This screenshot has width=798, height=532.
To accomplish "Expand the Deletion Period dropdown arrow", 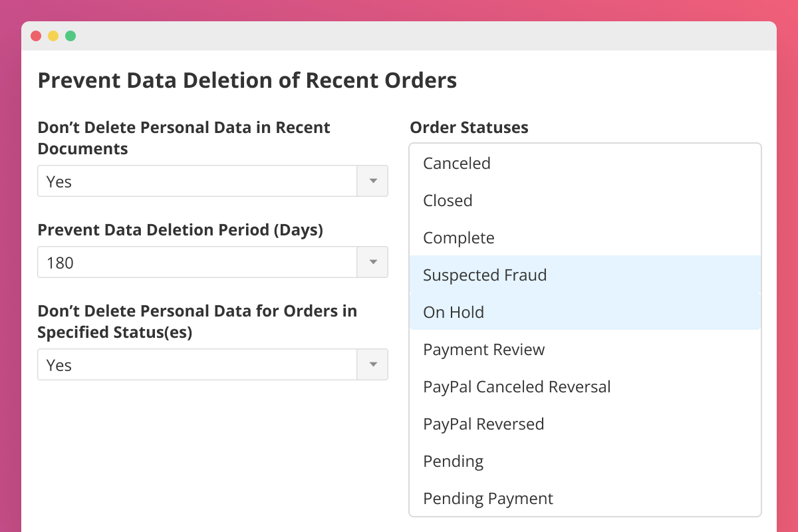I will pyautogui.click(x=373, y=262).
